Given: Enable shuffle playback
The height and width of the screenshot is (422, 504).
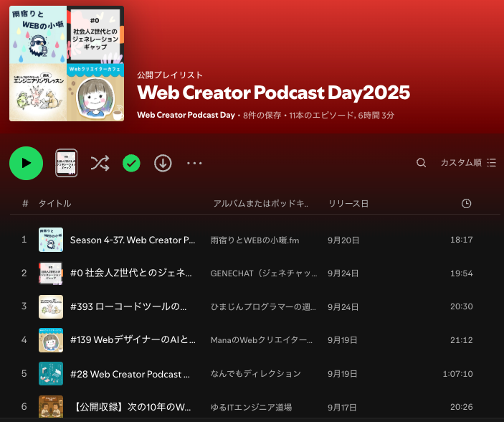Looking at the screenshot, I should click(x=100, y=163).
